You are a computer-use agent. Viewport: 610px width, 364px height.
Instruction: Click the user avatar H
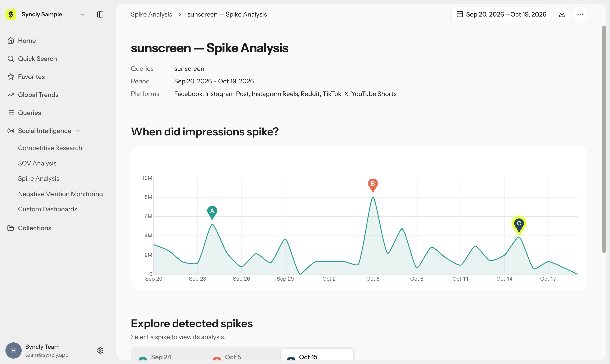tap(14, 350)
